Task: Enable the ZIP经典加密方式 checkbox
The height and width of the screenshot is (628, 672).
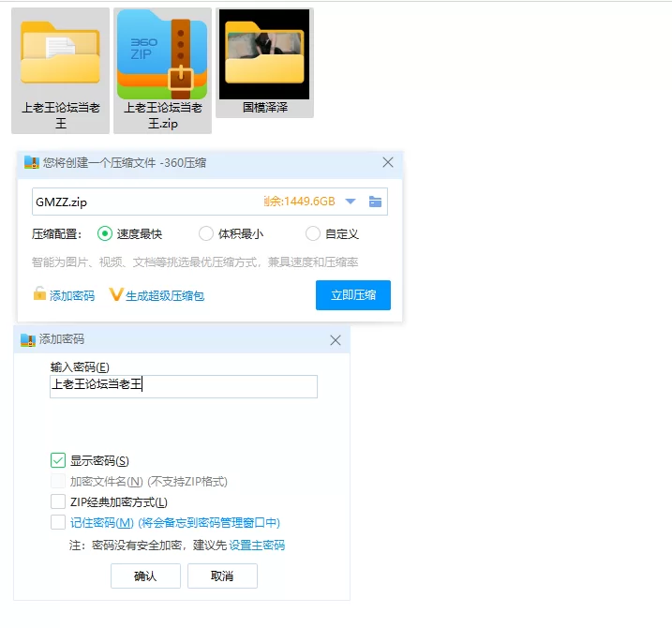Action: [x=59, y=502]
